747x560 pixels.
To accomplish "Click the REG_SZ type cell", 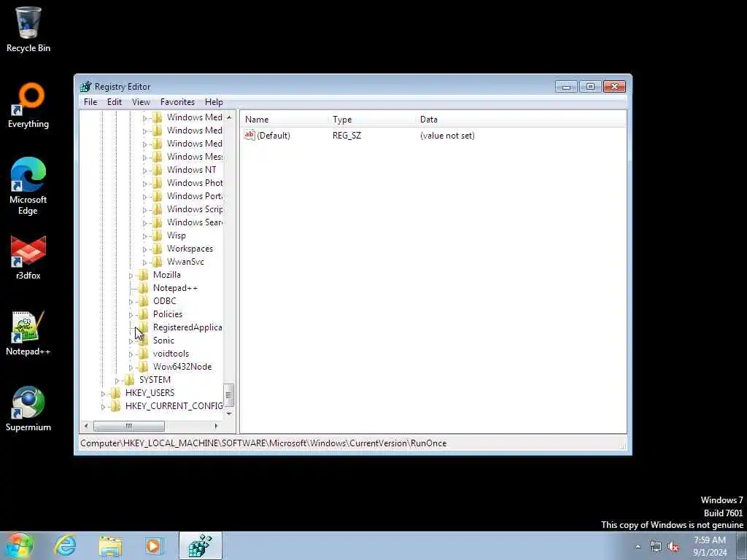I will pos(347,136).
